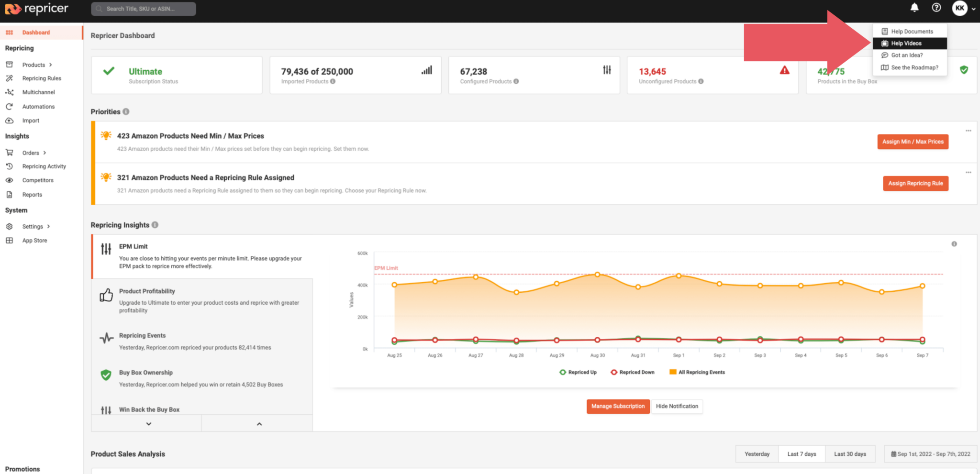Focus the Search Title, SKU or ASIN field
Image resolution: width=980 pixels, height=474 pixels.
(x=144, y=9)
